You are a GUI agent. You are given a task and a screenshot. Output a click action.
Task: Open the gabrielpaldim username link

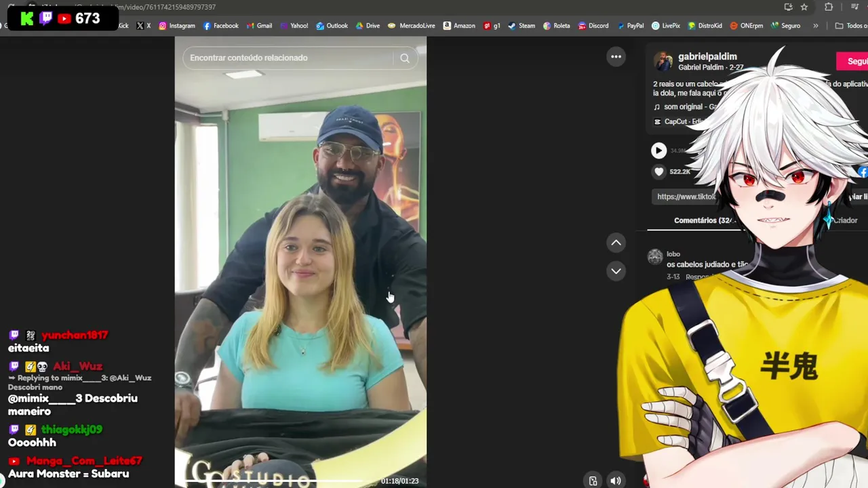(707, 57)
